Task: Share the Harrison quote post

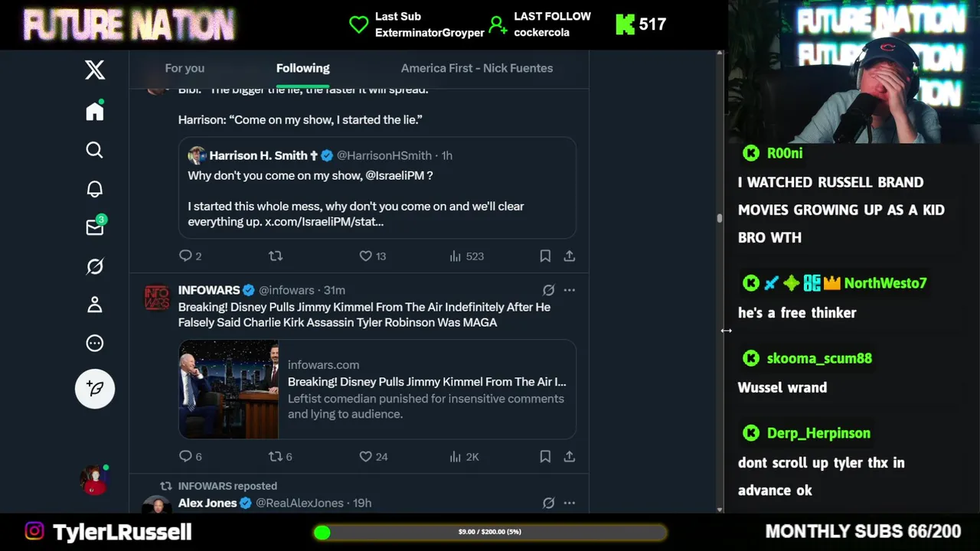Action: (570, 256)
